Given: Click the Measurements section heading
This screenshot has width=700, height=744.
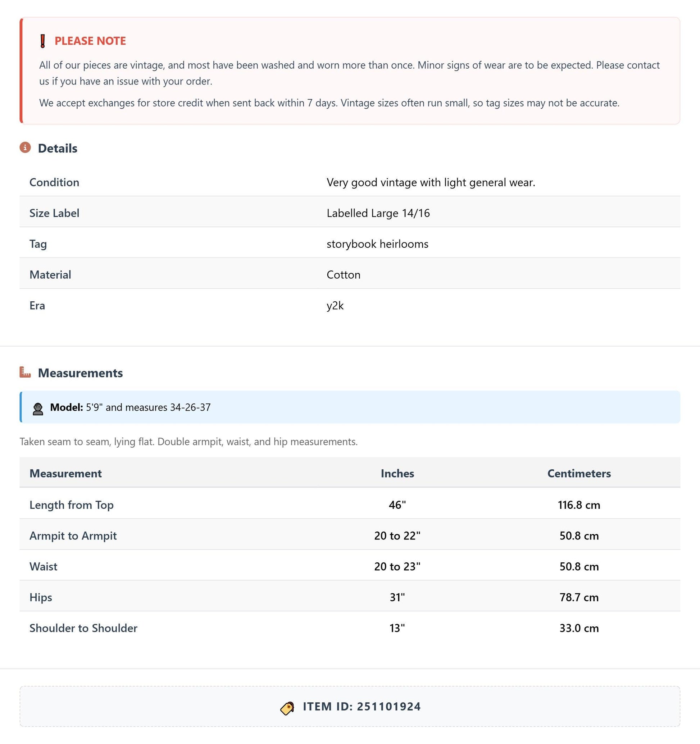Looking at the screenshot, I should [x=81, y=373].
